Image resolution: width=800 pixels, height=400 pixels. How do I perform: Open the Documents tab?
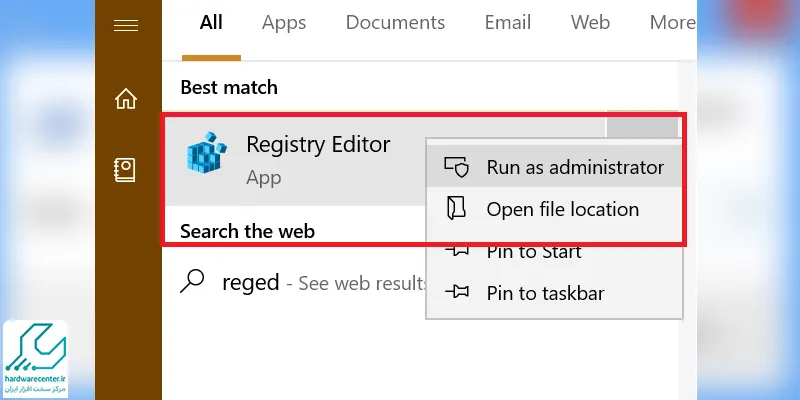pos(395,22)
